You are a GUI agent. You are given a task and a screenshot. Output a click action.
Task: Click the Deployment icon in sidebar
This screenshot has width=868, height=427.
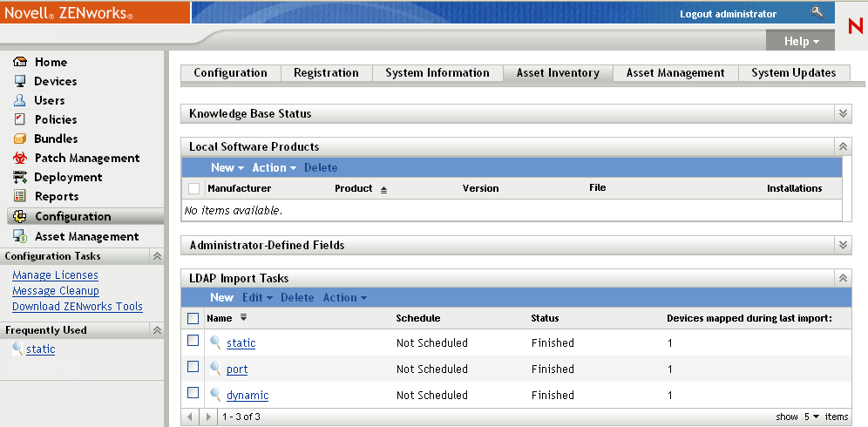pyautogui.click(x=20, y=177)
